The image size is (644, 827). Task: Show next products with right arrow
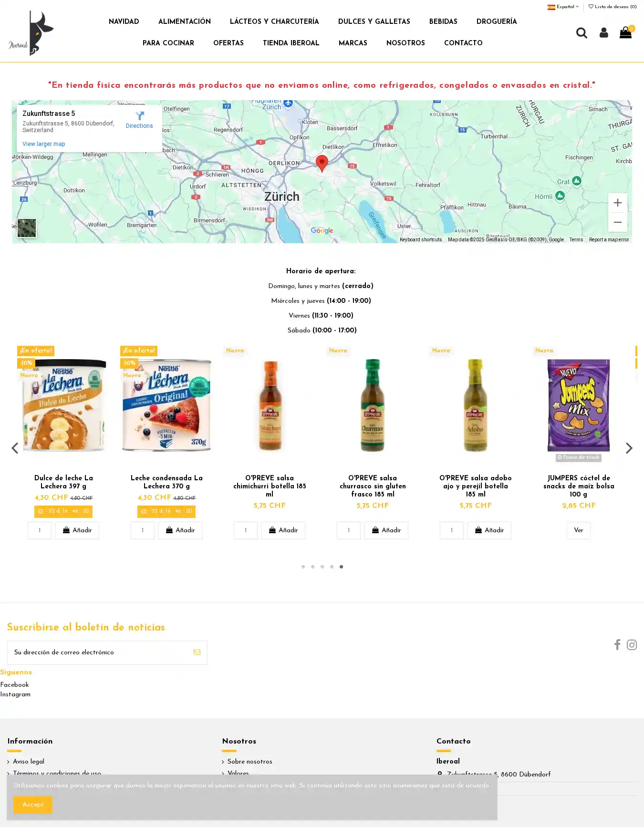coord(629,448)
